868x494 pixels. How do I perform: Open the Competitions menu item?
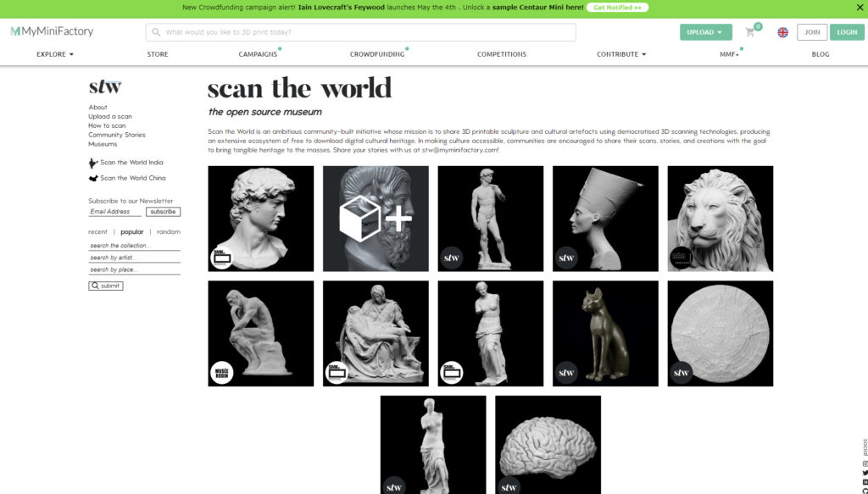[501, 54]
